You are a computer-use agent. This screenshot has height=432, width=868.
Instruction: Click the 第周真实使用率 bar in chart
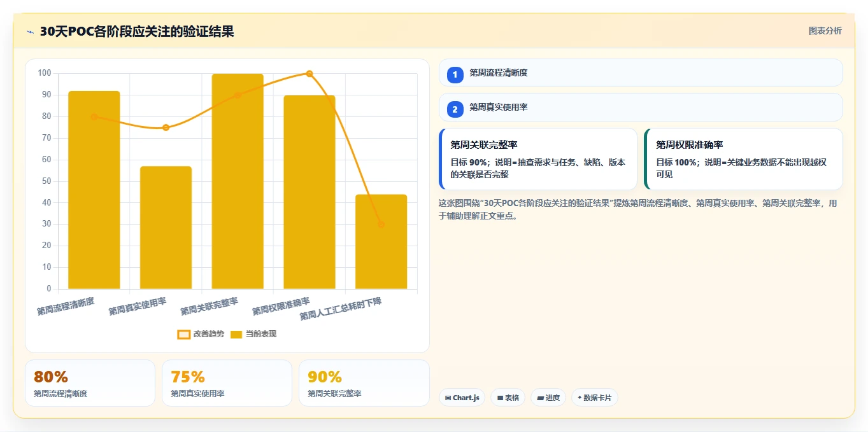(166, 228)
